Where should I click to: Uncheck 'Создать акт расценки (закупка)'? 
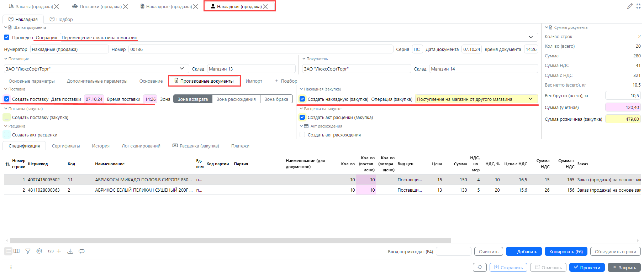[302, 117]
